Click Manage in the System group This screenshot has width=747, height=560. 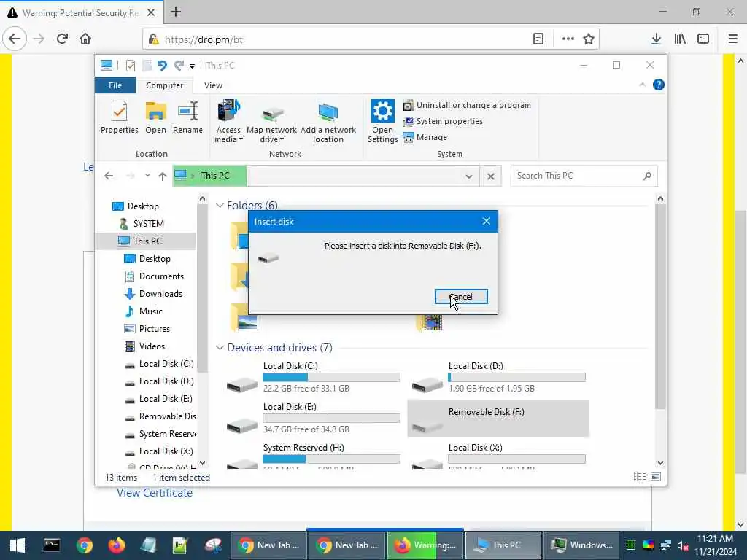click(x=425, y=137)
